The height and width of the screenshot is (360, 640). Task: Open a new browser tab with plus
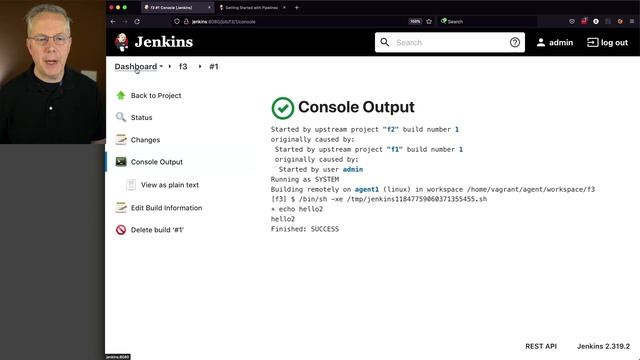click(x=297, y=7)
